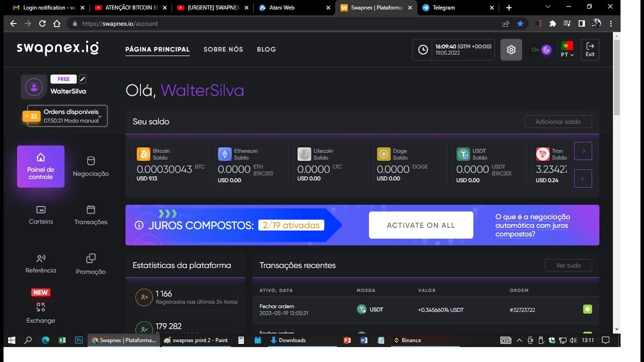Open the settings gear in the header

click(511, 50)
